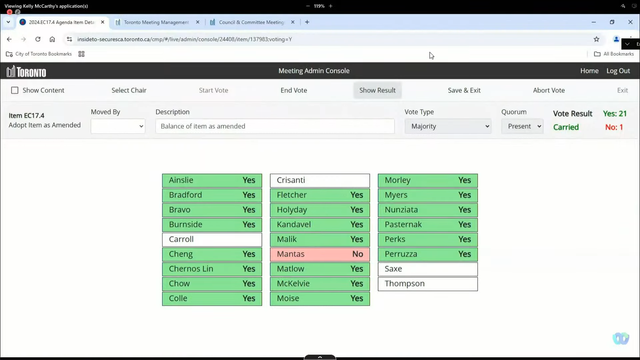This screenshot has width=640, height=360.
Task: Select the Malik vote tile
Action: tap(320, 239)
